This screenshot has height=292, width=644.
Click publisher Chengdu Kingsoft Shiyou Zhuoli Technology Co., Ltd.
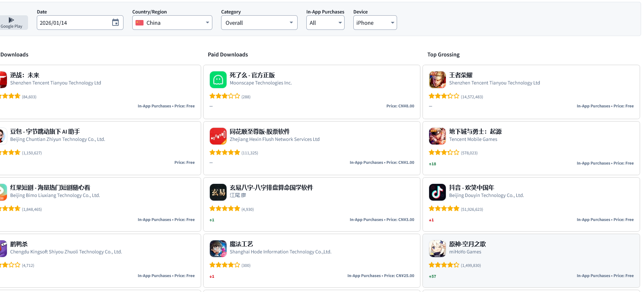(66, 252)
